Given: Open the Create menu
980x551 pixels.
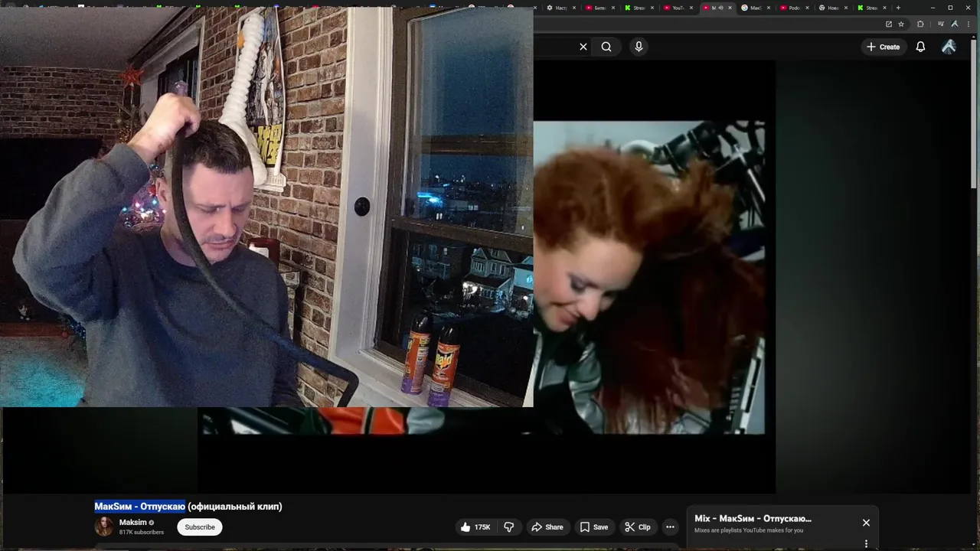Looking at the screenshot, I should [x=883, y=47].
